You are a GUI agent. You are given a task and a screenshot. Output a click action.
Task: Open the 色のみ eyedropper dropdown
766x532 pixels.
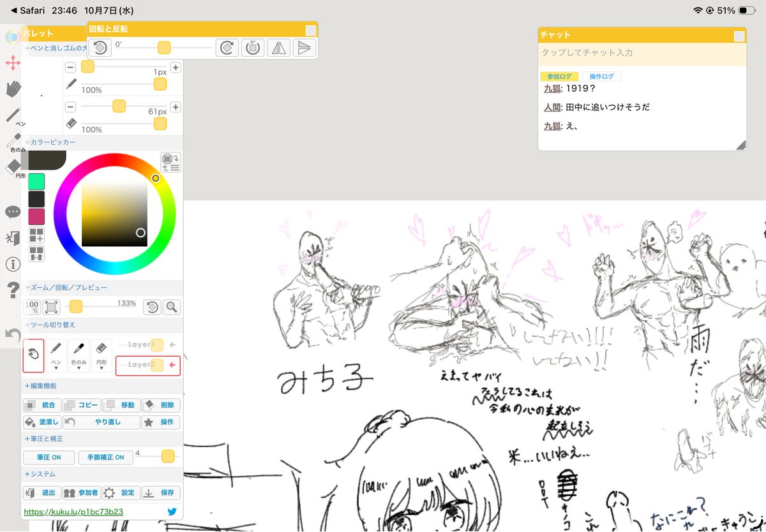[x=79, y=356]
